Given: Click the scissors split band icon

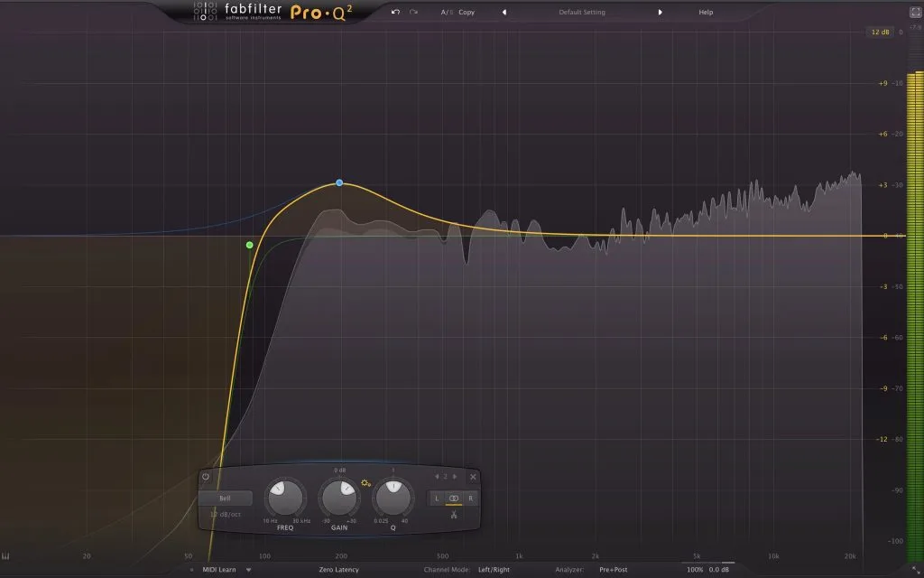Looking at the screenshot, I should point(454,515).
